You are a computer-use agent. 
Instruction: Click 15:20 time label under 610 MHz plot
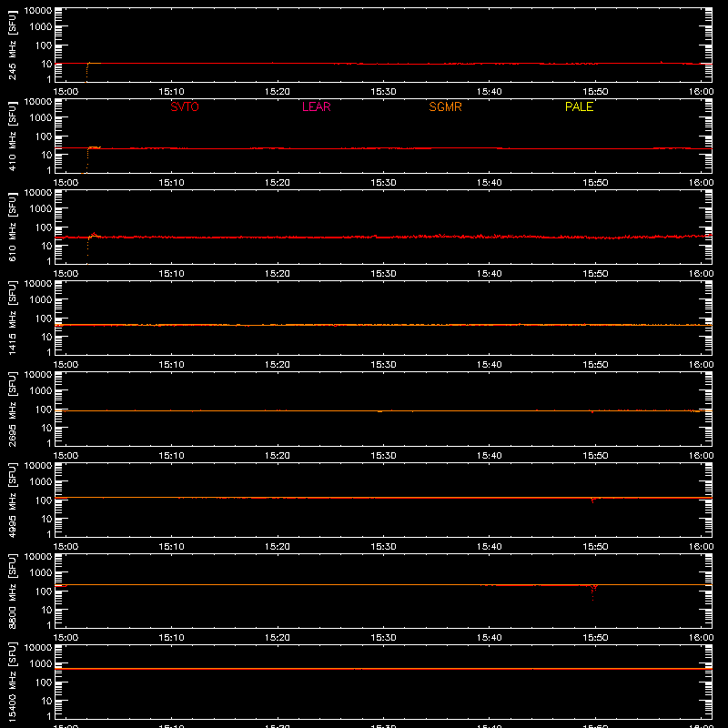[x=278, y=274]
